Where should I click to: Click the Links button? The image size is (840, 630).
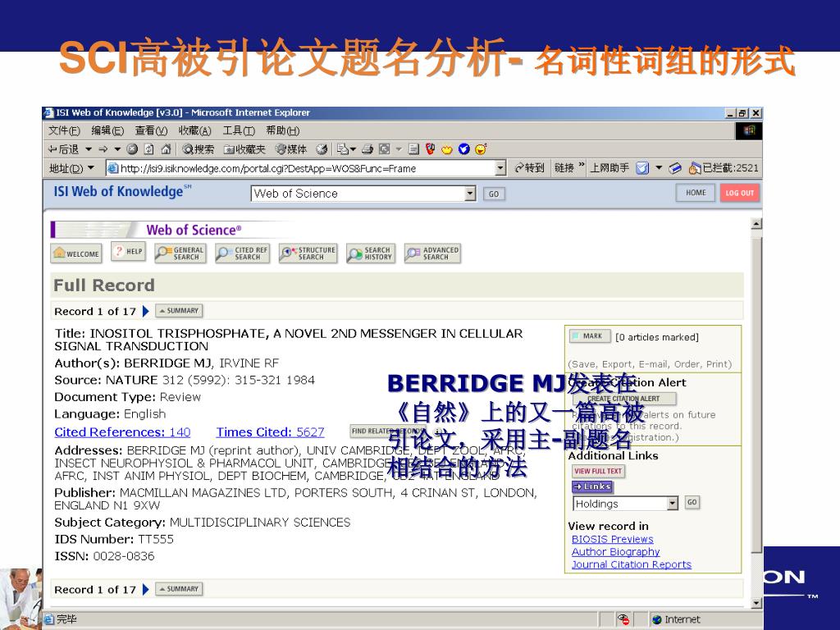pos(592,486)
